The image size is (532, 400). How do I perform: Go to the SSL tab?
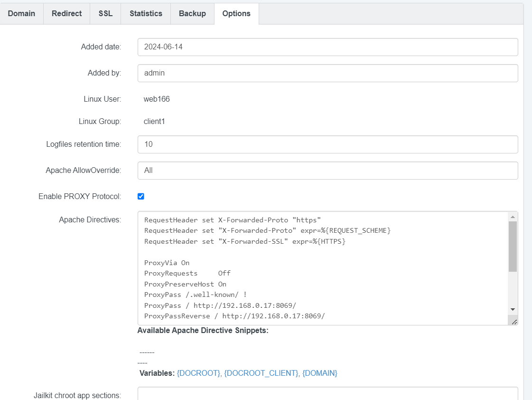click(x=105, y=13)
